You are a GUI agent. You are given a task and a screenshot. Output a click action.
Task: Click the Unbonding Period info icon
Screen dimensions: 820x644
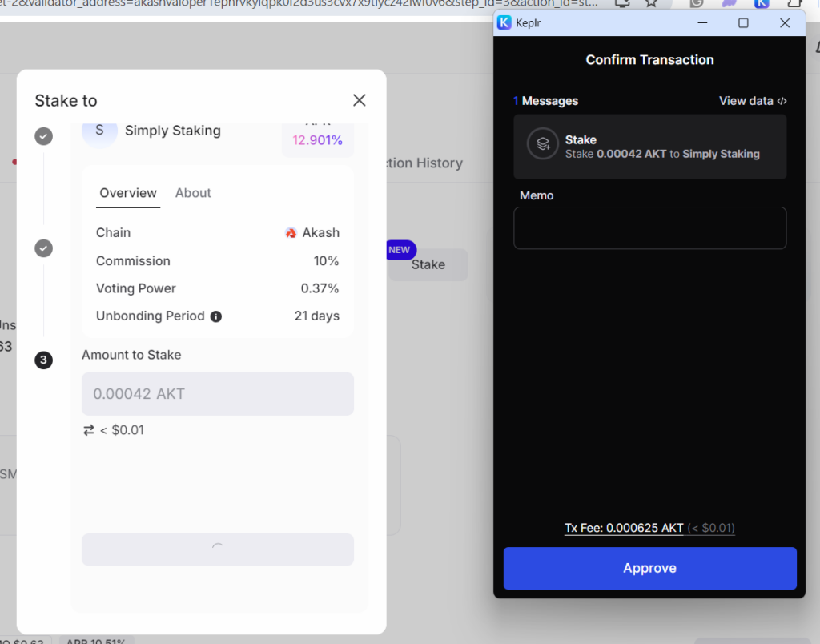click(x=215, y=316)
